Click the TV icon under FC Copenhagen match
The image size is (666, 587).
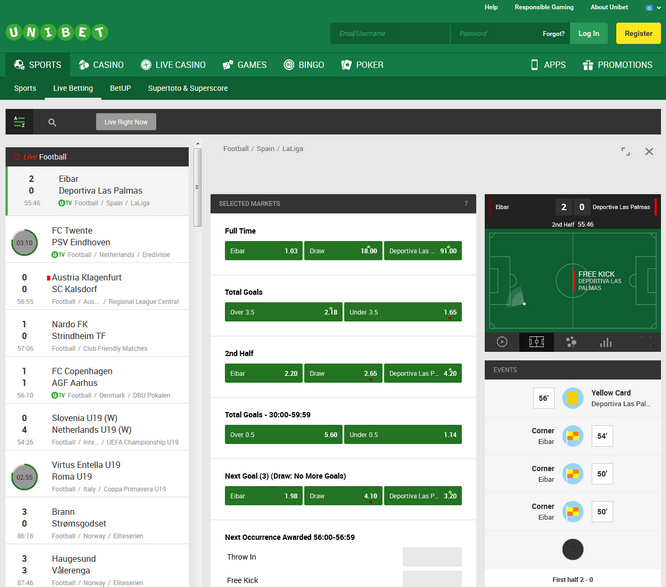58,395
